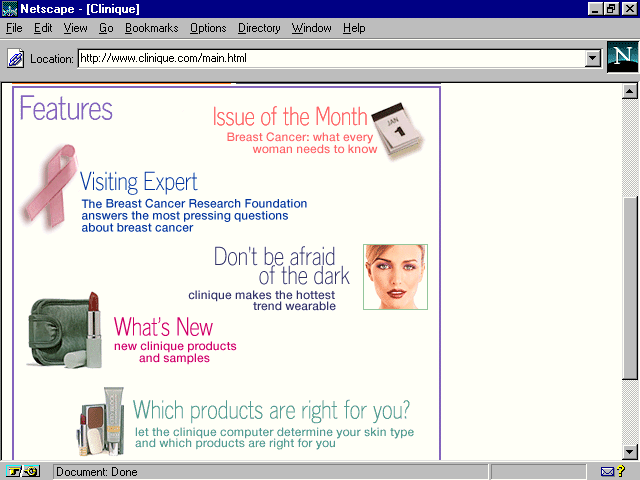The width and height of the screenshot is (640, 480).
Task: Open the Visiting Expert link
Action: [138, 182]
